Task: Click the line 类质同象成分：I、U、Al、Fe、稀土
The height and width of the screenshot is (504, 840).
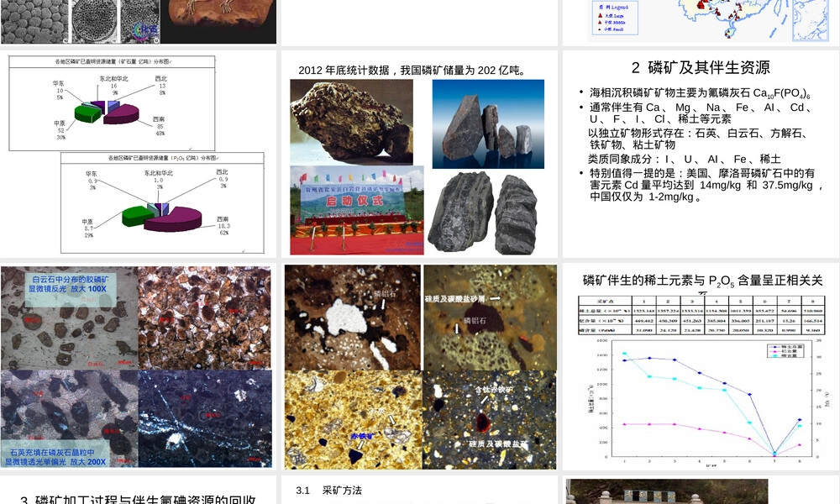Action: tap(684, 159)
